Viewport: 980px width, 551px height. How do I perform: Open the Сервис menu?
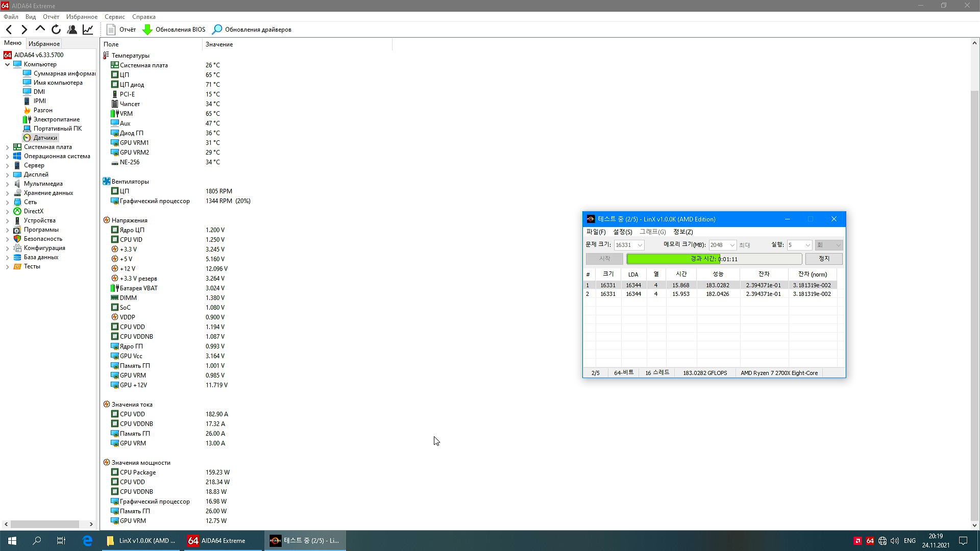click(114, 17)
